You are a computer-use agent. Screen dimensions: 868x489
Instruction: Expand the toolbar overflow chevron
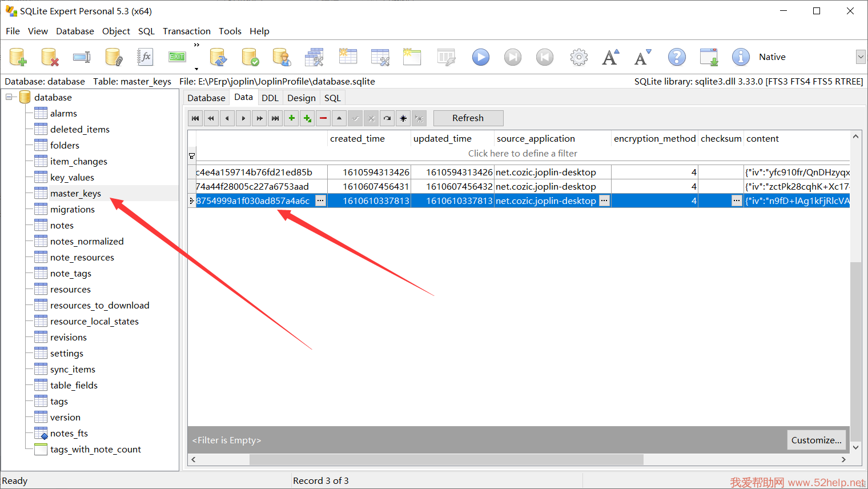(x=196, y=45)
